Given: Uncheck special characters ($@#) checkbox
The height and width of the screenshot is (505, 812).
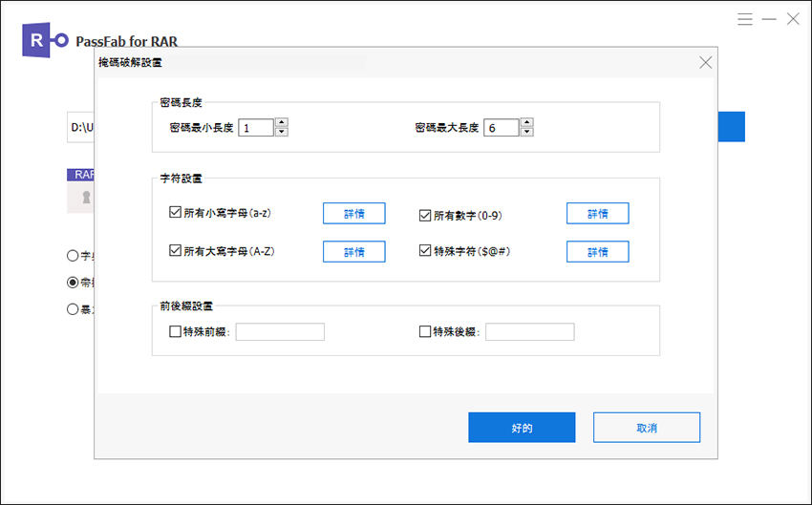Looking at the screenshot, I should [425, 250].
